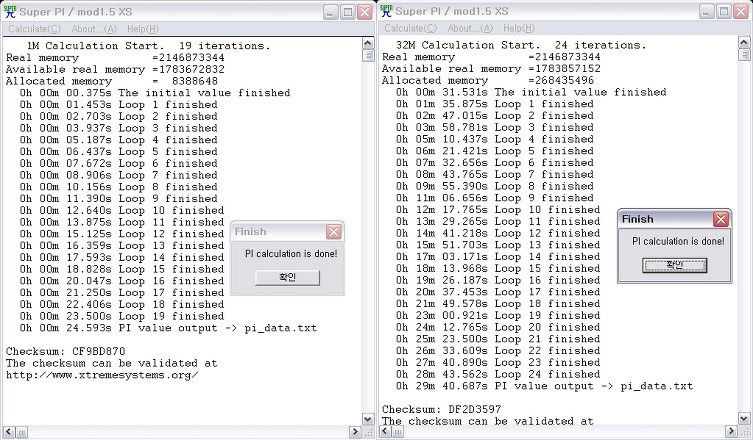Click '12m 17.765s Loop 10 finished' line
The width and height of the screenshot is (753, 440).
(x=498, y=210)
